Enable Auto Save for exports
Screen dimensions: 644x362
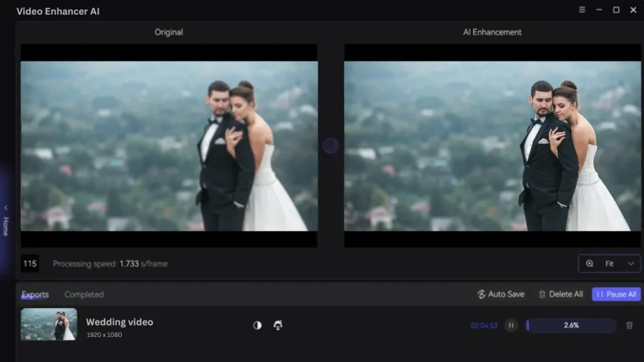[x=501, y=293]
